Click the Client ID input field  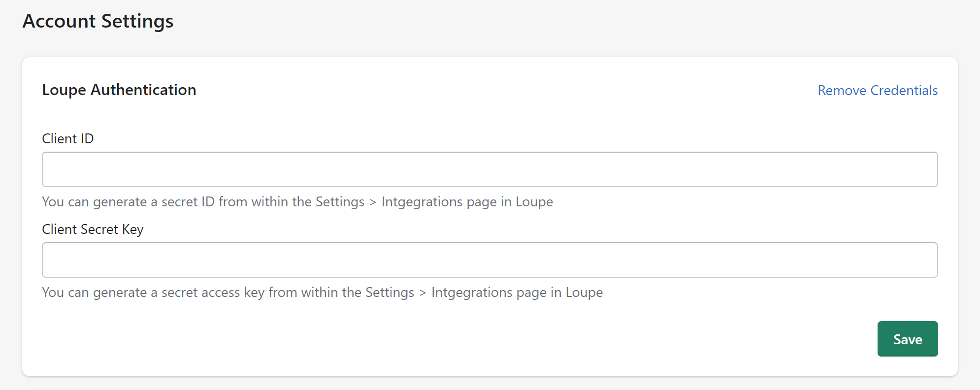pyautogui.click(x=490, y=169)
